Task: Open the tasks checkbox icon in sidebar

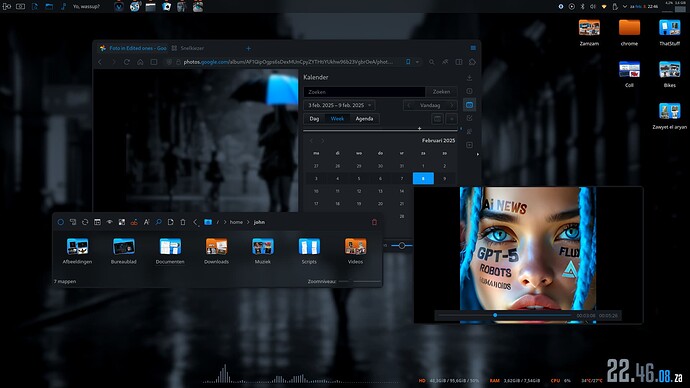Action: coord(470,118)
